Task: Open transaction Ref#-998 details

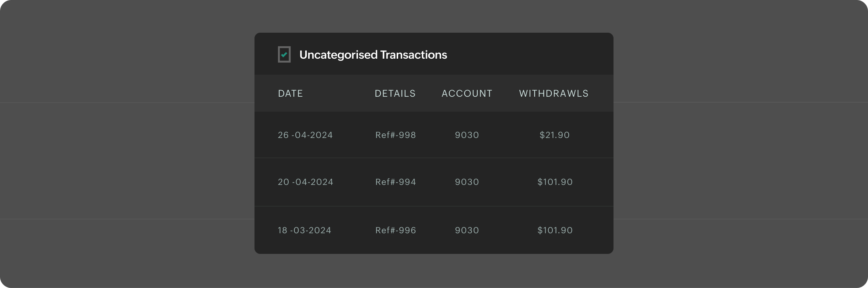Action: [396, 135]
